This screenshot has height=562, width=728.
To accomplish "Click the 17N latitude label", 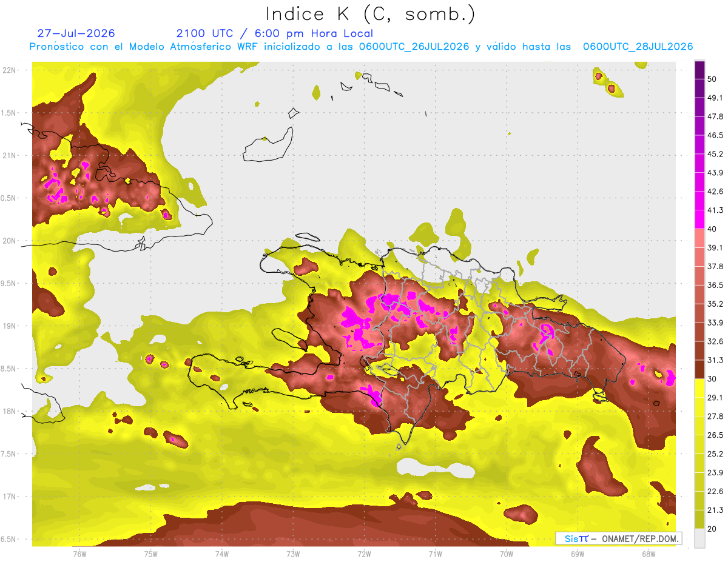I will pos(9,497).
